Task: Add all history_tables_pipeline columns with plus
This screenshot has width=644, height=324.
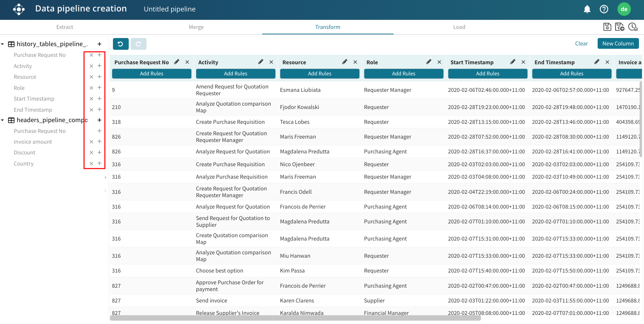Action: point(99,44)
